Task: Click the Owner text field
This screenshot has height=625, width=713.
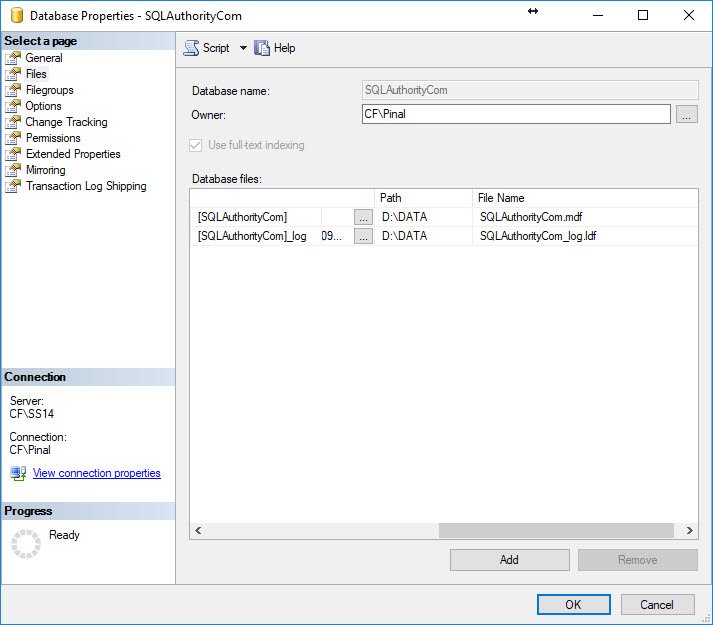Action: coord(515,114)
